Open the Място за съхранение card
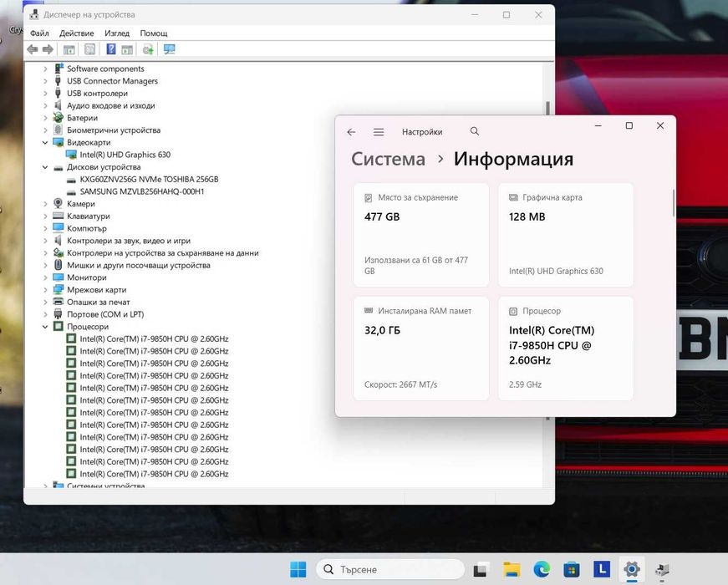This screenshot has height=585, width=728. (x=421, y=235)
